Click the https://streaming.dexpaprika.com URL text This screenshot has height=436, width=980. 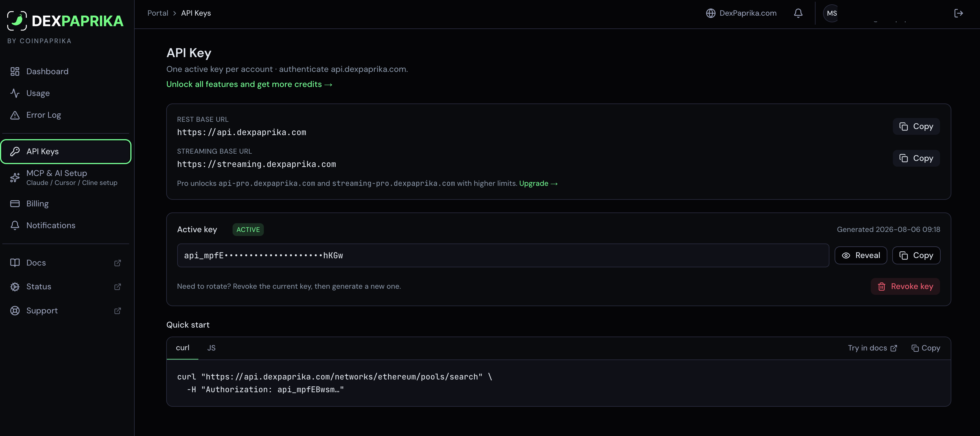pos(256,164)
